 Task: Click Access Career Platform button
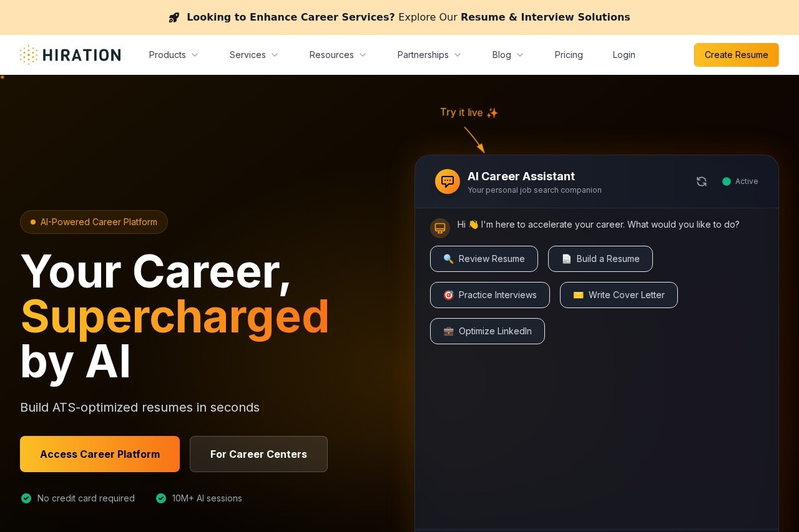[100, 454]
